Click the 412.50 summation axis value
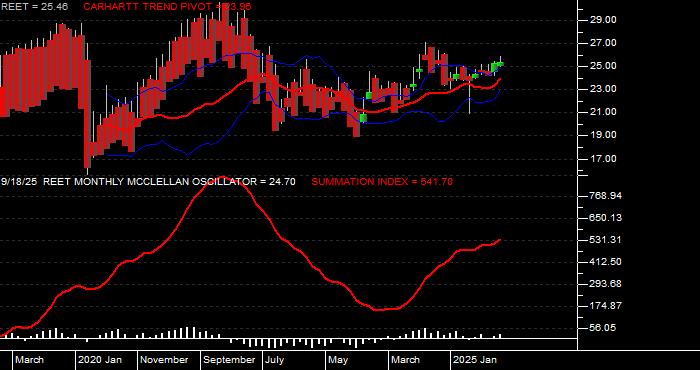Screen dimensions: 700x370 point(605,262)
